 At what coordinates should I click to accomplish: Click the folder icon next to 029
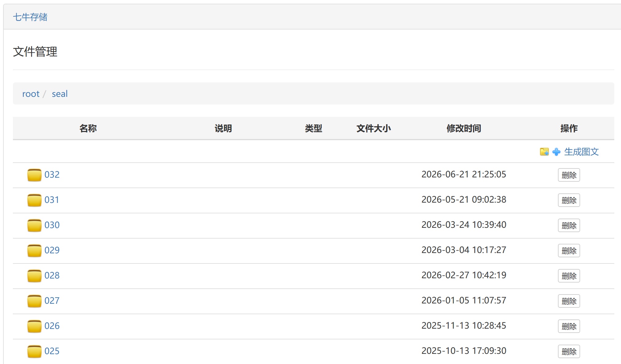(34, 251)
